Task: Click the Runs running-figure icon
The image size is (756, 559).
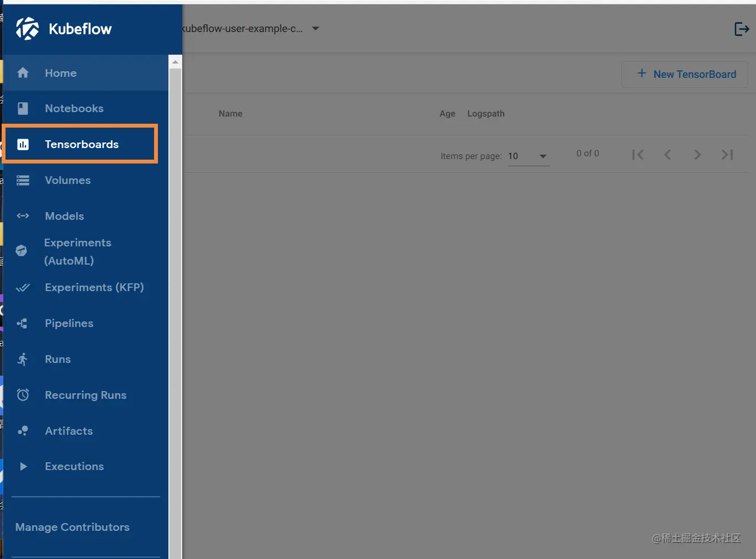Action: click(23, 359)
